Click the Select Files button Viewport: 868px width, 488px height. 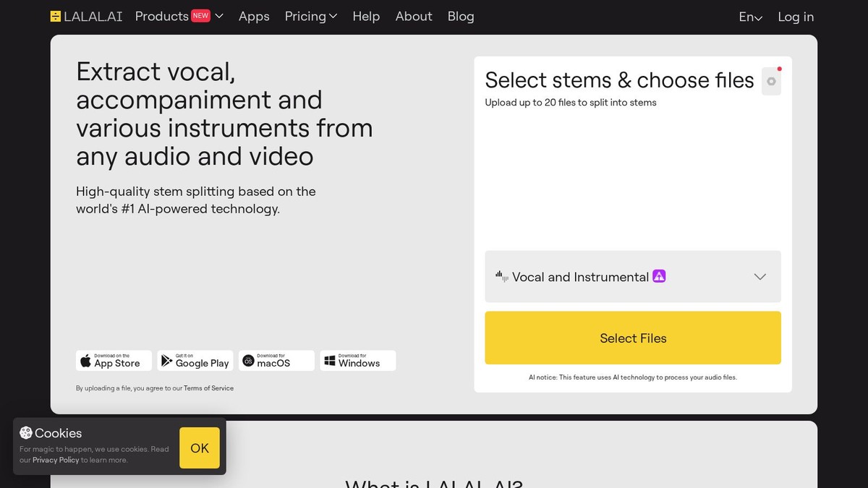pyautogui.click(x=633, y=338)
